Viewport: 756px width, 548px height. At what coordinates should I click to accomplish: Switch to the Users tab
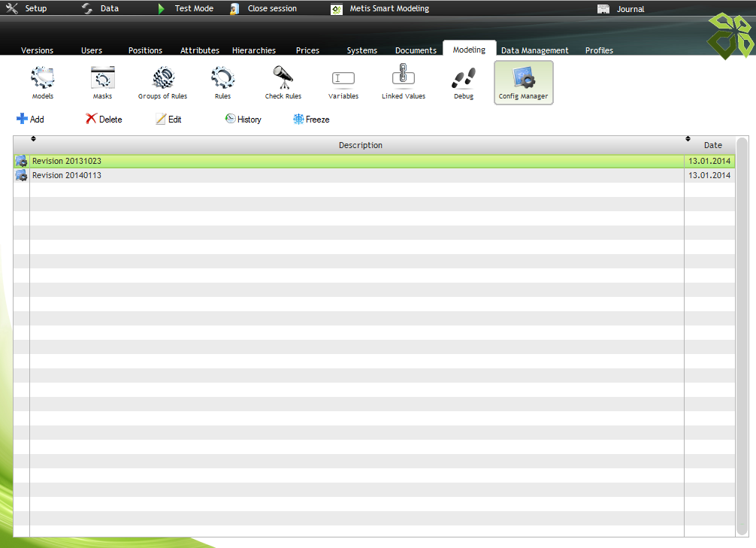92,50
